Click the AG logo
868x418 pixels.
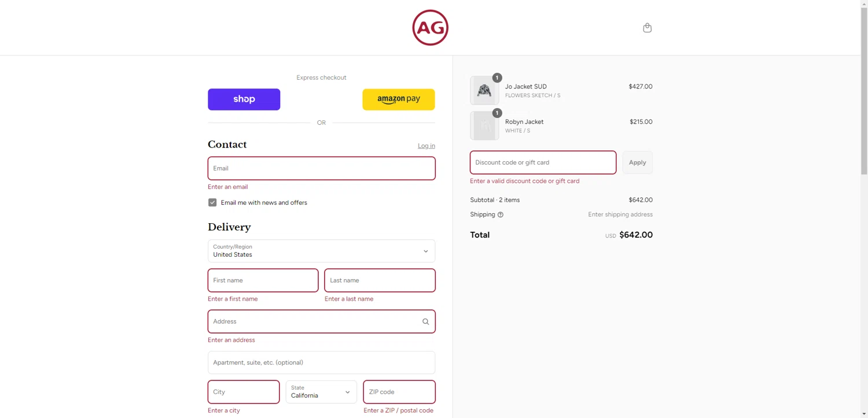(x=430, y=28)
